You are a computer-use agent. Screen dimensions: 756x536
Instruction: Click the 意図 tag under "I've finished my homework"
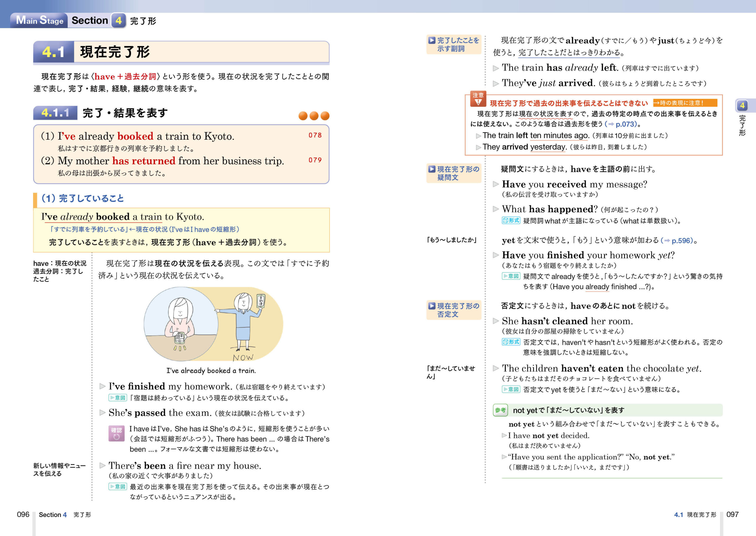click(118, 398)
